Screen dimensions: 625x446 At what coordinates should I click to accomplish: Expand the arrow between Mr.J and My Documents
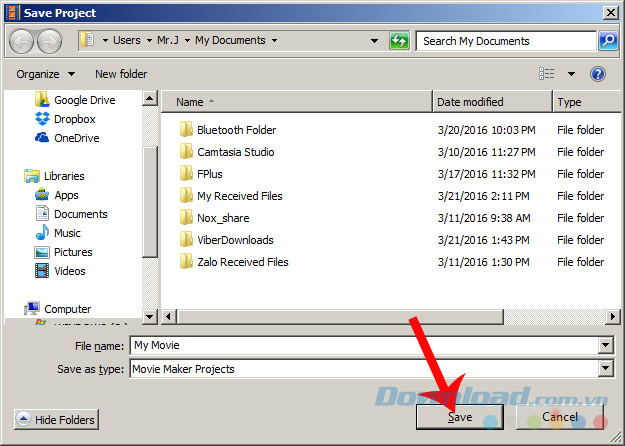[187, 41]
